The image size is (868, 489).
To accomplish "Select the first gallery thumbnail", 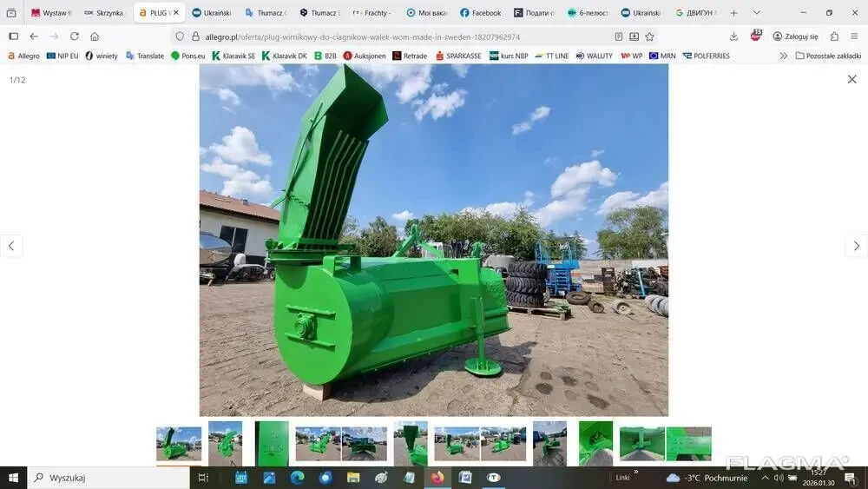I will (179, 443).
